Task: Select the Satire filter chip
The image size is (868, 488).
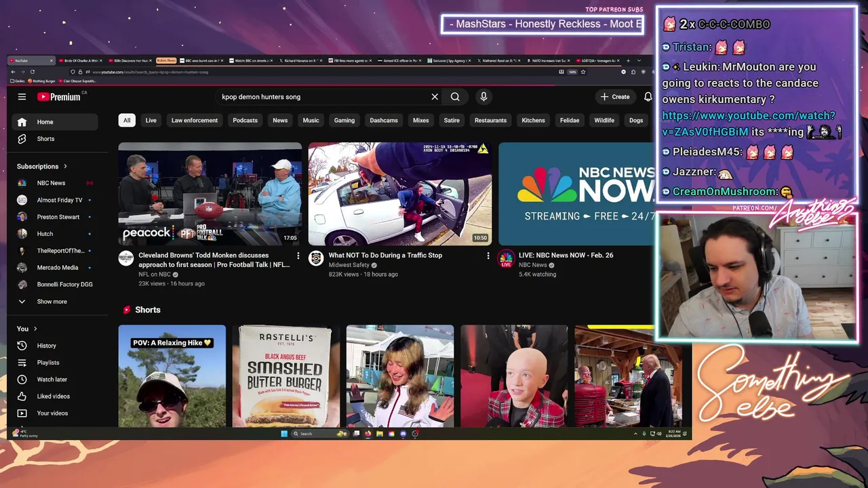Action: coord(452,121)
